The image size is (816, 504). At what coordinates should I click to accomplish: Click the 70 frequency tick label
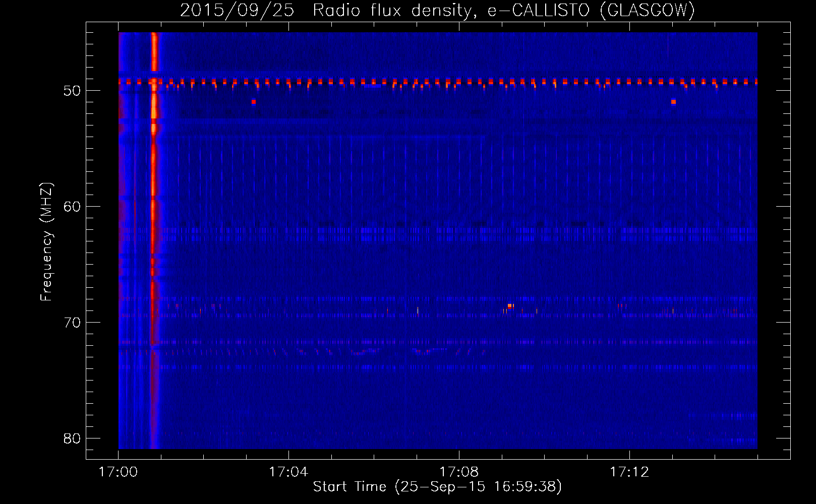(72, 323)
